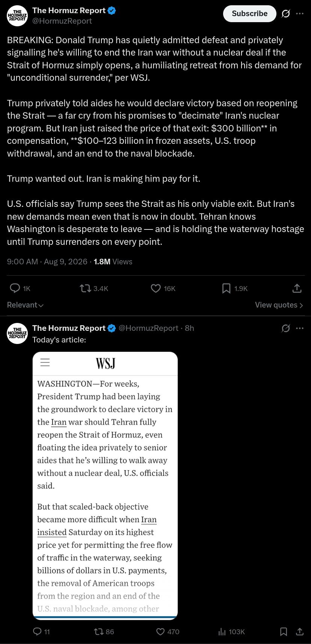Click the Subscribe button
Image resolution: width=311 pixels, height=644 pixels.
[x=249, y=14]
